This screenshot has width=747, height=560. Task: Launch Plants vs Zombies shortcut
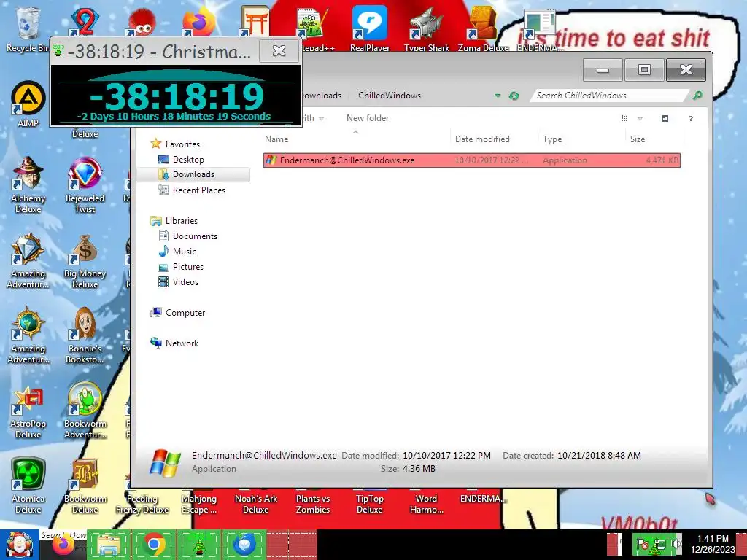click(x=312, y=502)
